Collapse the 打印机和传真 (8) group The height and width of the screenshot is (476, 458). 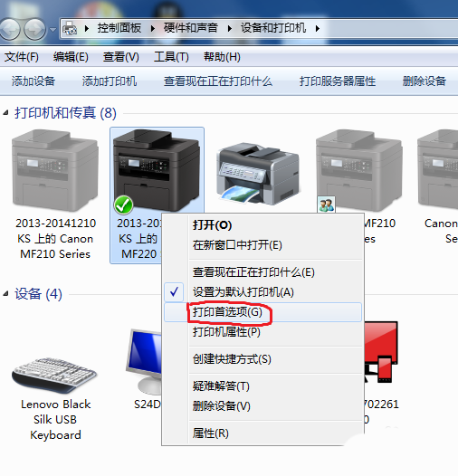5,113
